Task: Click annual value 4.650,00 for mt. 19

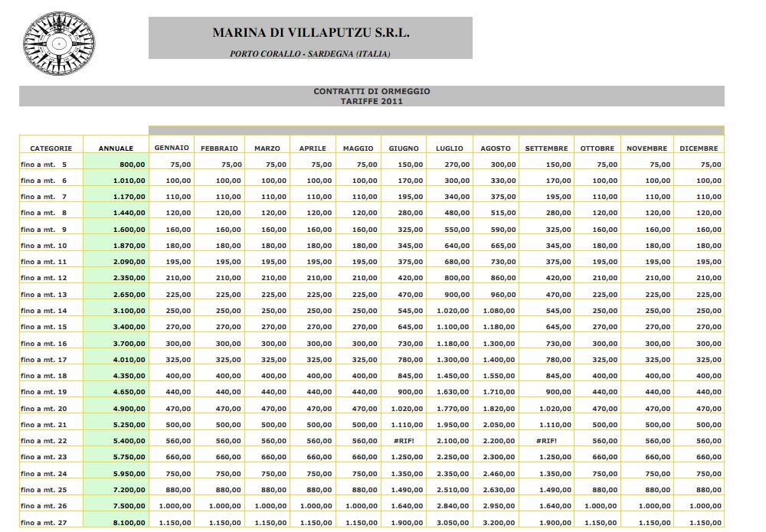Action: pos(129,392)
